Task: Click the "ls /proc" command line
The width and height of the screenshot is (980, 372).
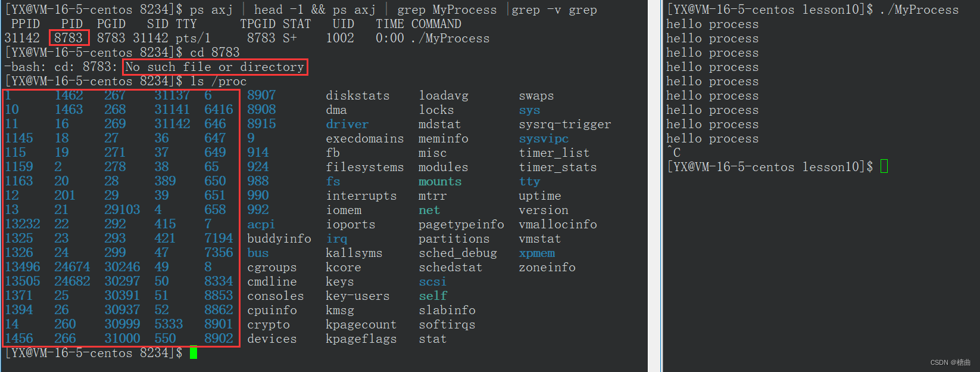Action: (218, 81)
